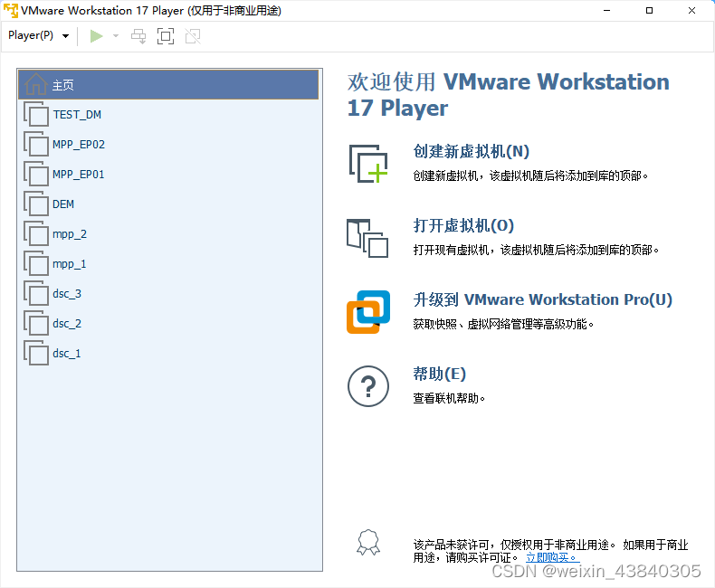Click the VM icon beside MPP_EP02
Screen dimensions: 715x588
pos(36,145)
